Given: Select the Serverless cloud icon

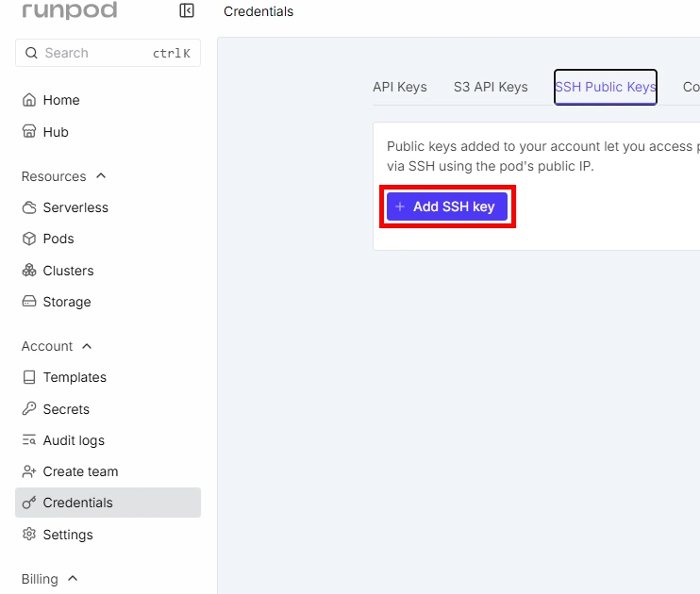Looking at the screenshot, I should click(x=29, y=207).
